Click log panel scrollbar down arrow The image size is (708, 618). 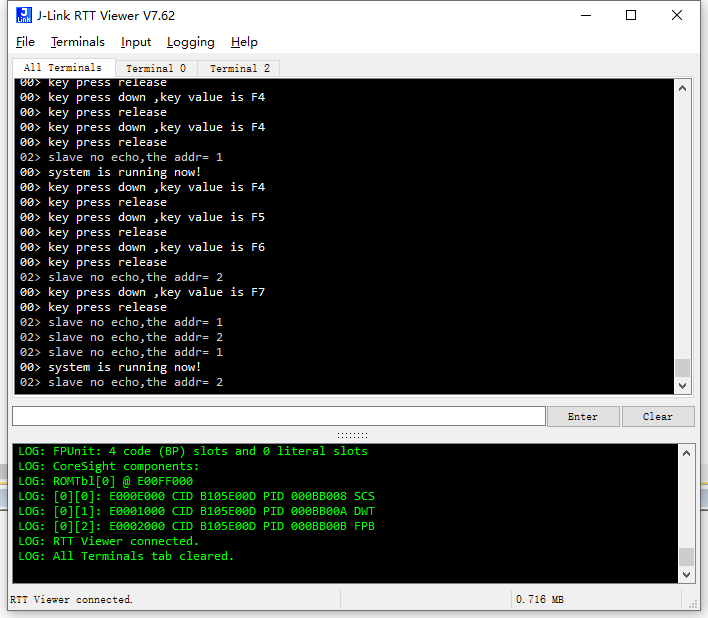(x=686, y=575)
